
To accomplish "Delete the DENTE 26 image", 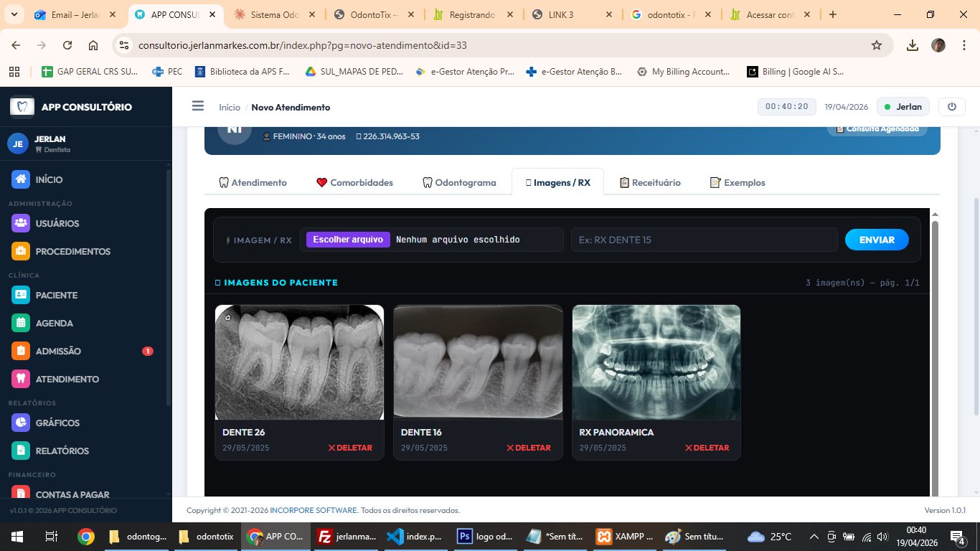I will coord(350,448).
